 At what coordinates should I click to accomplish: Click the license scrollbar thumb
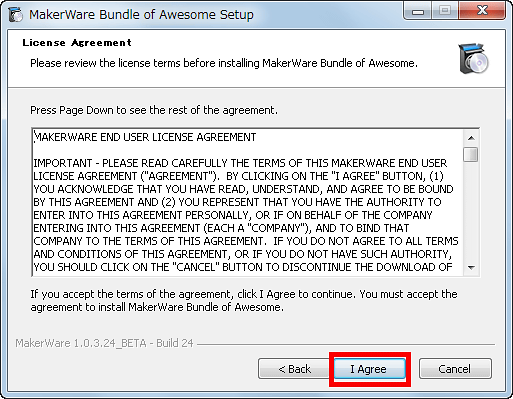coord(471,154)
